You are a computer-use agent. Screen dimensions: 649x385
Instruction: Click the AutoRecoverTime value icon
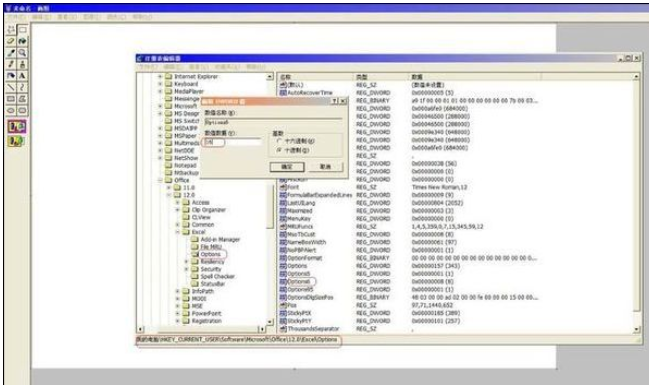[x=283, y=93]
